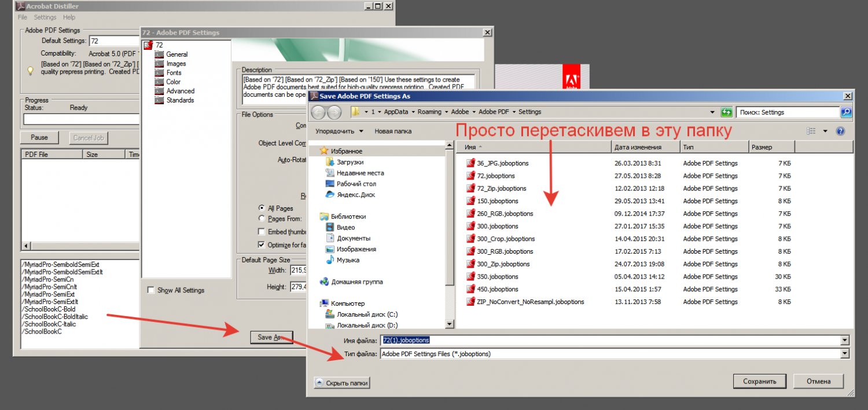Toggle the Embed thumbnails checkbox
Viewport: 868px width, 410px height.
(x=262, y=232)
